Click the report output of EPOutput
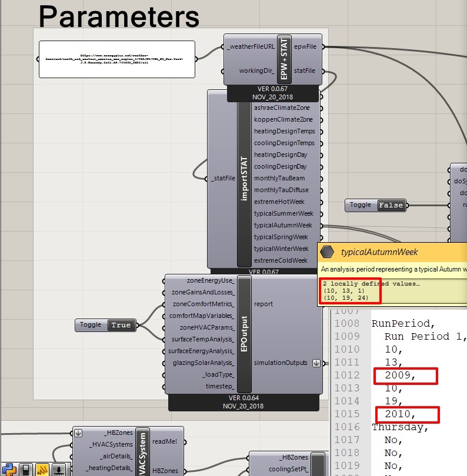Screen dimensions: 467x476 (263, 304)
